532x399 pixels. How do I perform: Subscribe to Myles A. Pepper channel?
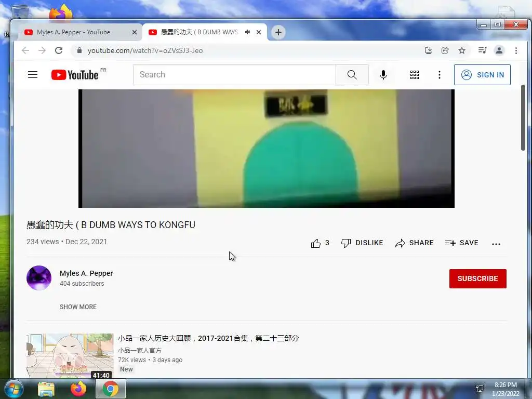pyautogui.click(x=477, y=278)
